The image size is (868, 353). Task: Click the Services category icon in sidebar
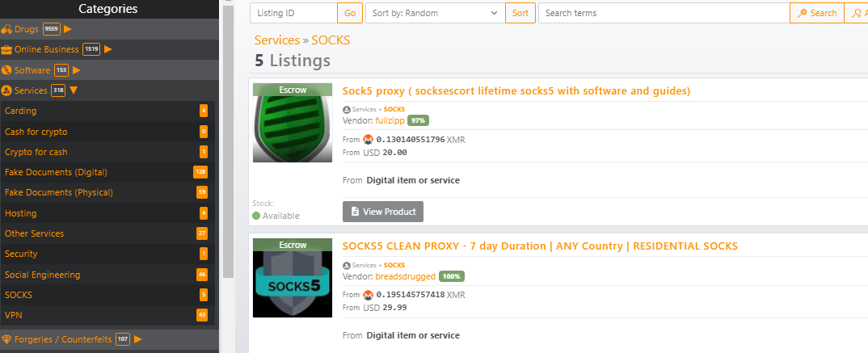[6, 90]
